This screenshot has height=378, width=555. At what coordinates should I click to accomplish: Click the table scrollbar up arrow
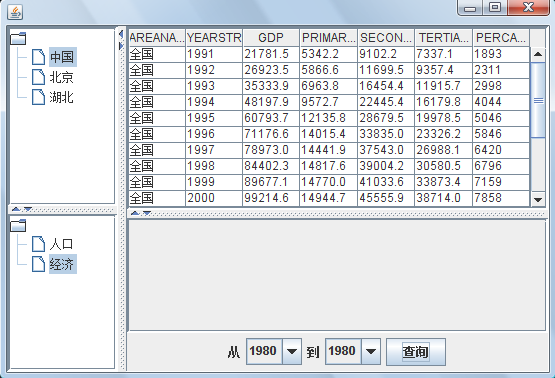[538, 54]
